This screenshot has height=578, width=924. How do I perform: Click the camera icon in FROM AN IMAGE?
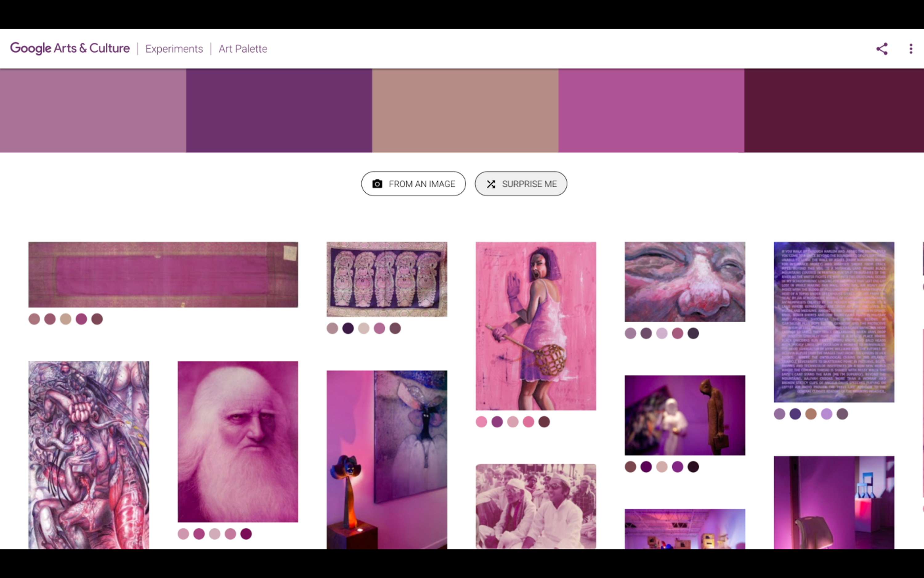pyautogui.click(x=377, y=184)
